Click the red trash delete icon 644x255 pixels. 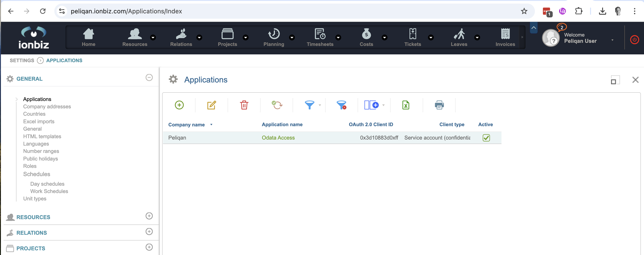pyautogui.click(x=244, y=105)
